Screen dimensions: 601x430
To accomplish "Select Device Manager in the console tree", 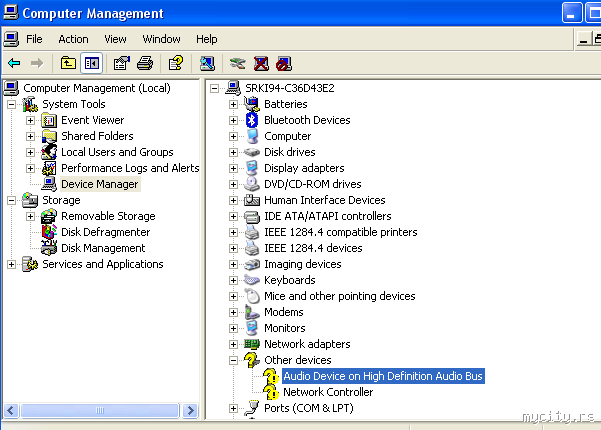I will click(x=100, y=184).
